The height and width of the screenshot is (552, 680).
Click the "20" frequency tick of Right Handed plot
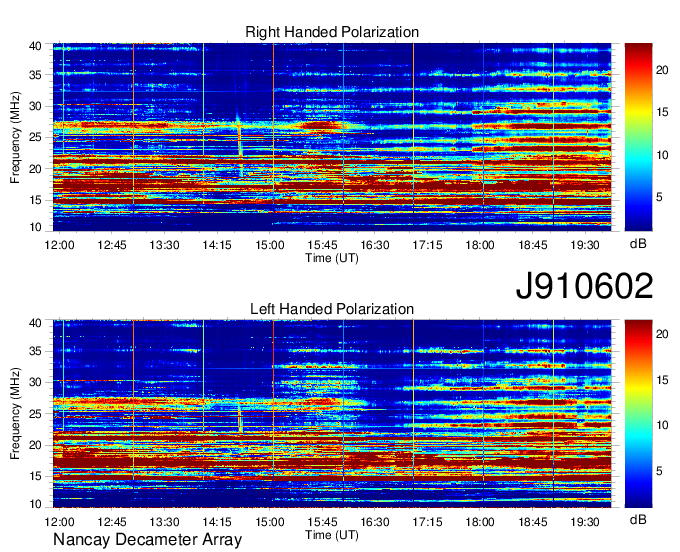(x=35, y=169)
